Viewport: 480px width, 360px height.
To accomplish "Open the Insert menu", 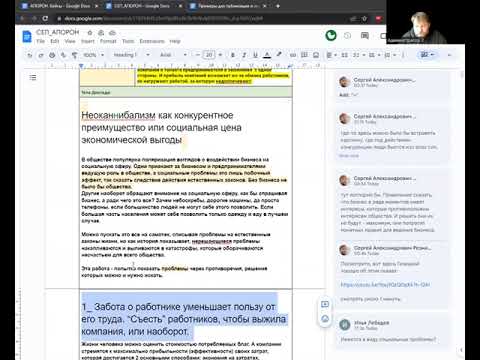I will pos(88,41).
